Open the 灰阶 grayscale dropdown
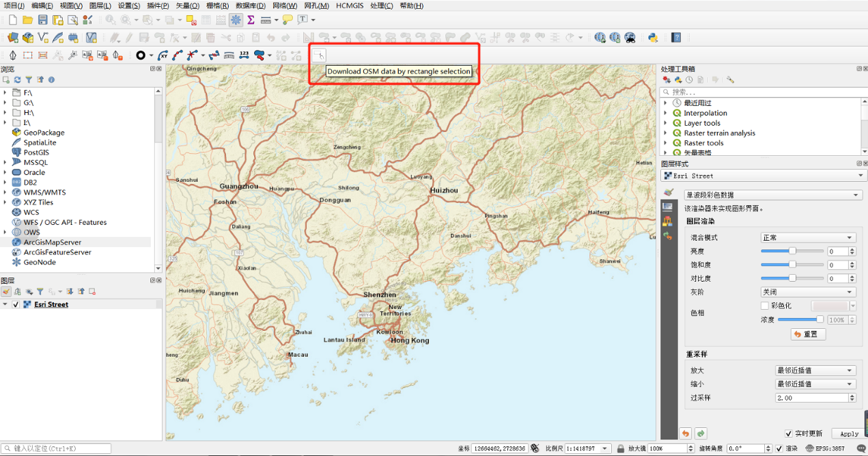 [x=809, y=292]
